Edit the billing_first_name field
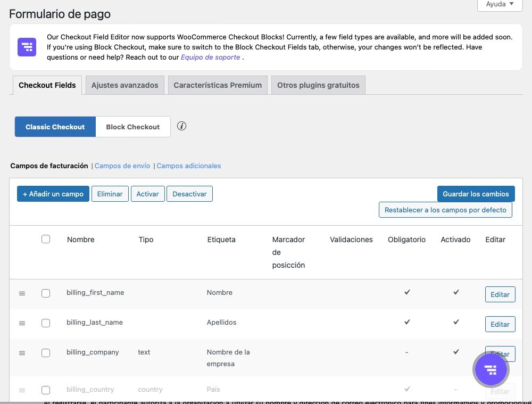532x404 pixels. click(x=500, y=294)
